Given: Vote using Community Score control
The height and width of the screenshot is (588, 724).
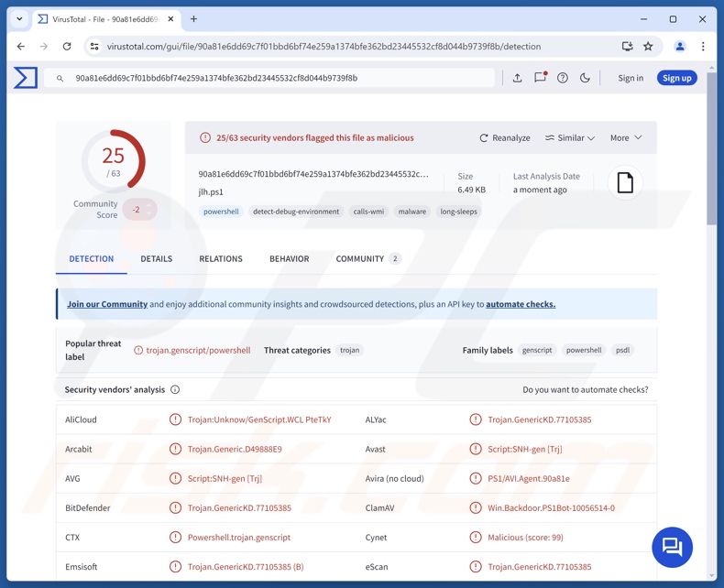Looking at the screenshot, I should coord(139,210).
